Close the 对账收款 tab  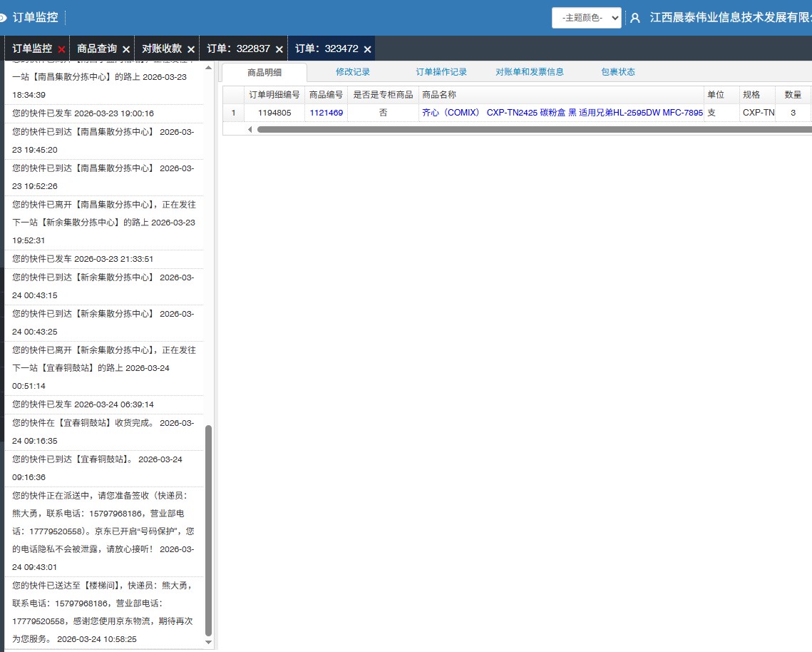(x=190, y=49)
